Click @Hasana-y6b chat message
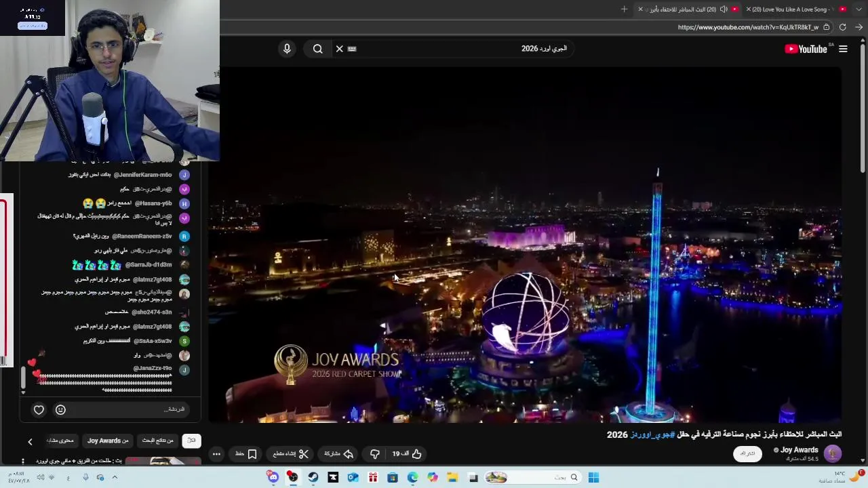Screen dimensions: 868x488 (x=127, y=203)
